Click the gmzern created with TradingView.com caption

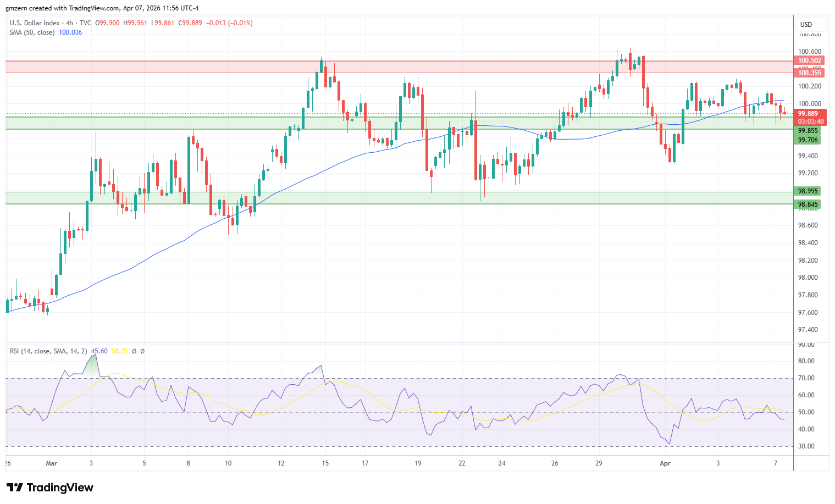102,8
